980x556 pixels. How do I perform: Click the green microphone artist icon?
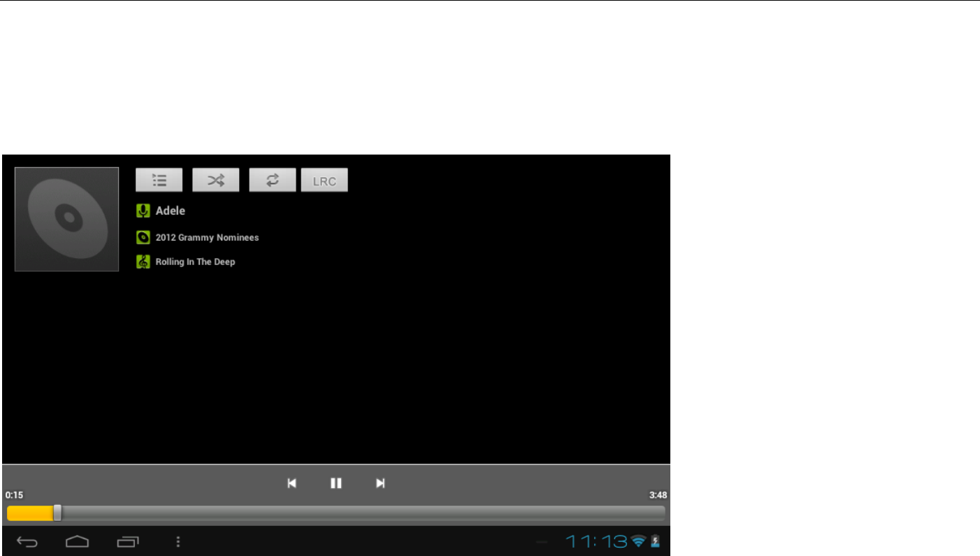[143, 211]
